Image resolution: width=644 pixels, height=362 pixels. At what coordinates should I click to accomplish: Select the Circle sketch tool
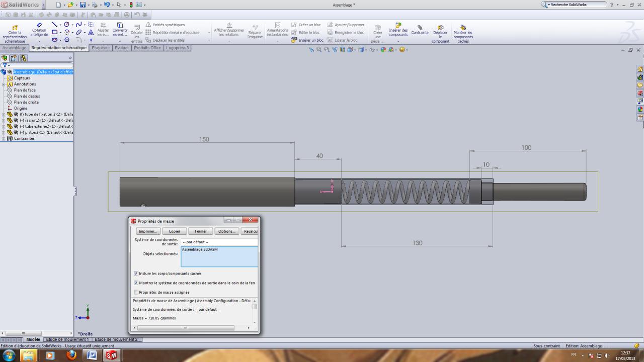pyautogui.click(x=66, y=25)
